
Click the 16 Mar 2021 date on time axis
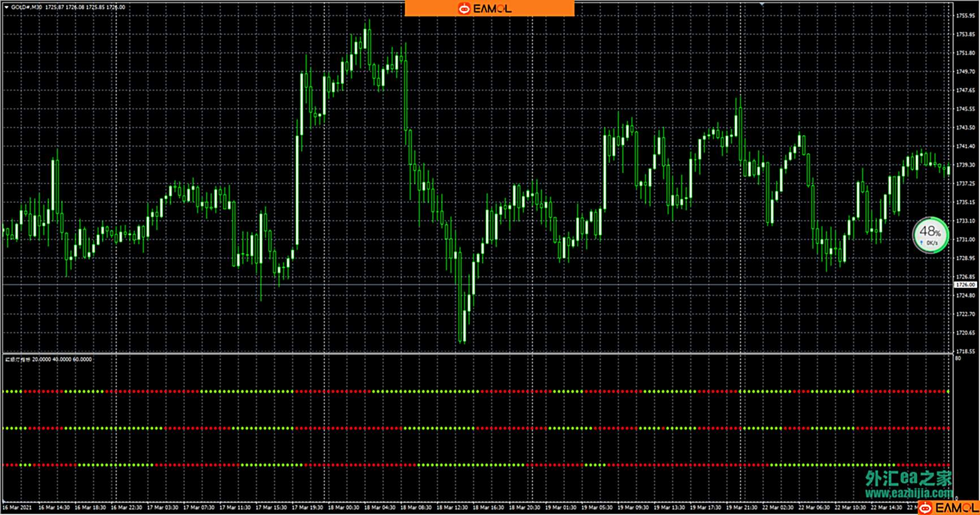pyautogui.click(x=17, y=508)
